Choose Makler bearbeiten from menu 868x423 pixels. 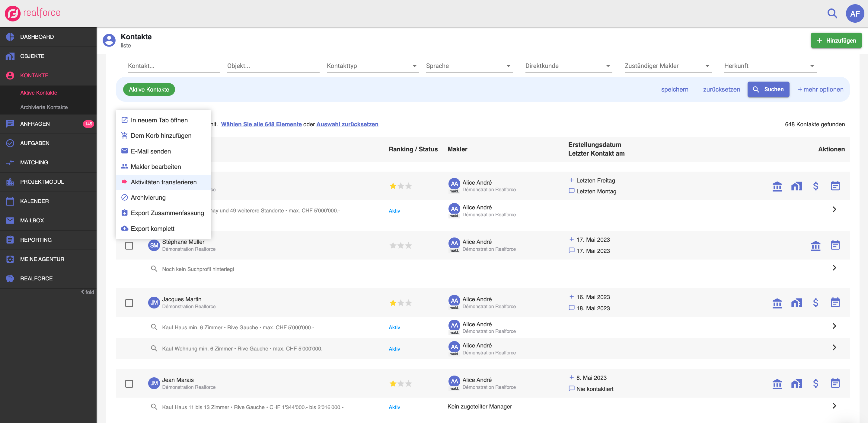[163, 167]
